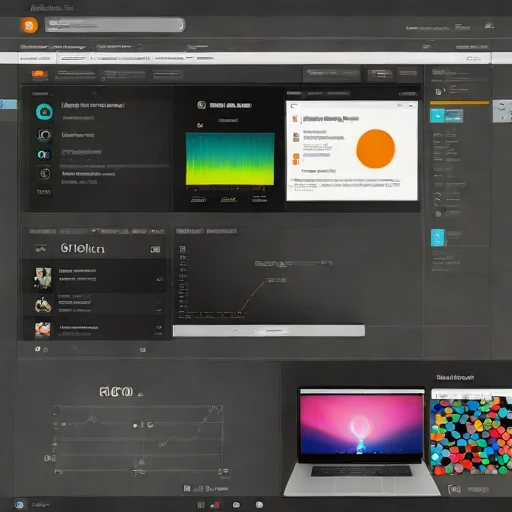512x512 pixels.
Task: Switch to blue highlighted tab on left edge
Action: point(9,104)
